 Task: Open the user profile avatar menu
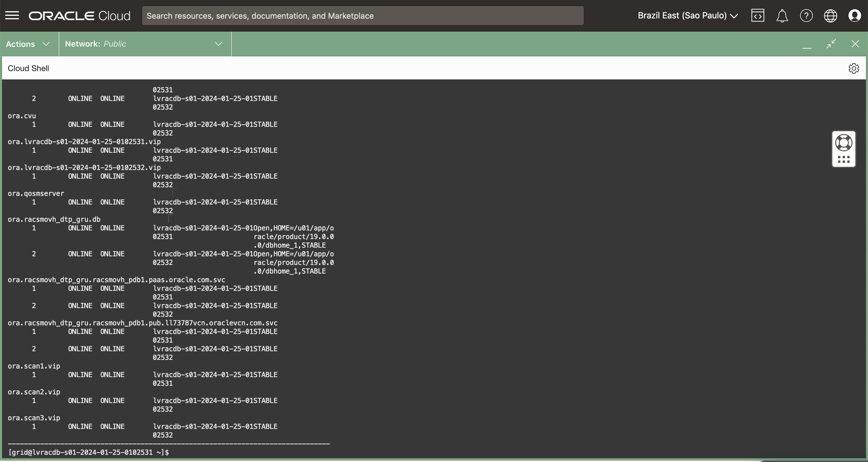(x=854, y=16)
